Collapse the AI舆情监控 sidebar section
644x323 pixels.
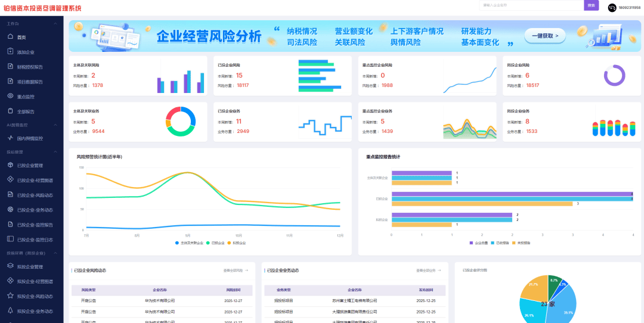point(55,125)
